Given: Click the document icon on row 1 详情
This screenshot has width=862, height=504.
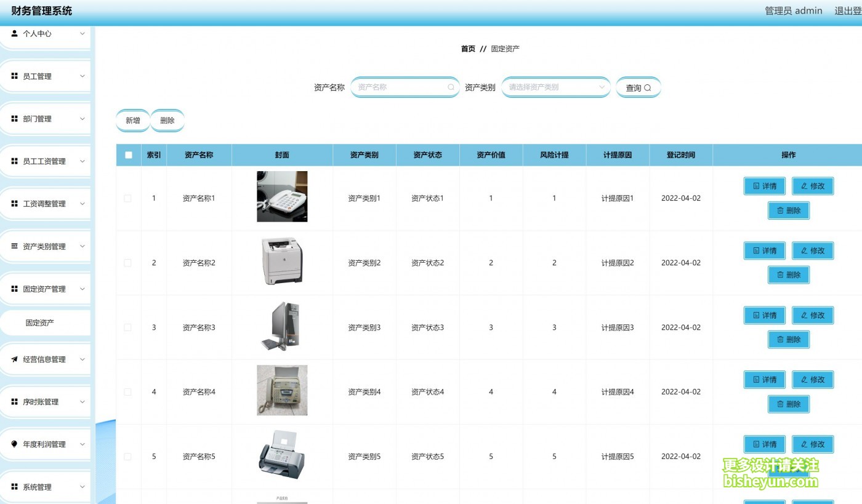Looking at the screenshot, I should [x=756, y=186].
